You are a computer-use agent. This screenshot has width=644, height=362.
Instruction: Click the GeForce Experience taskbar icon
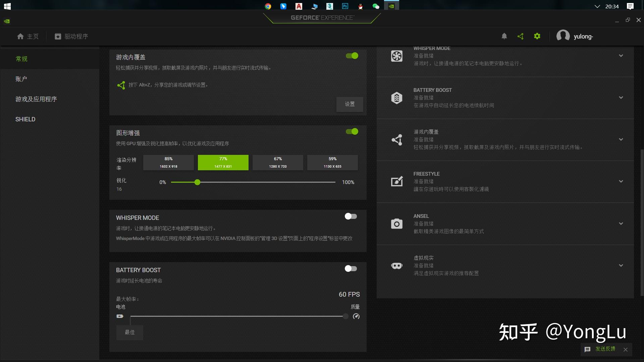pos(391,6)
